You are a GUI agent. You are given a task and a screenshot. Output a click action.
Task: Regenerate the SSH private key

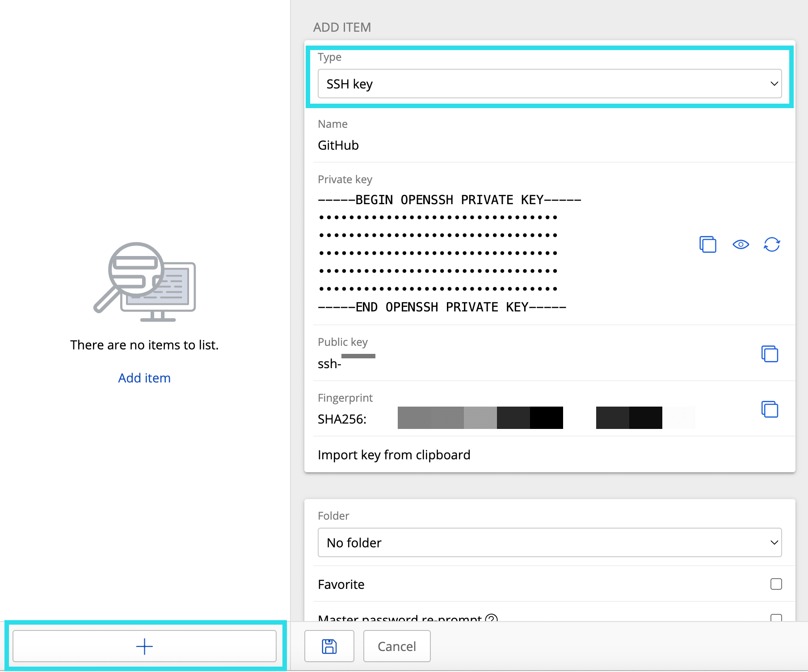click(x=772, y=244)
